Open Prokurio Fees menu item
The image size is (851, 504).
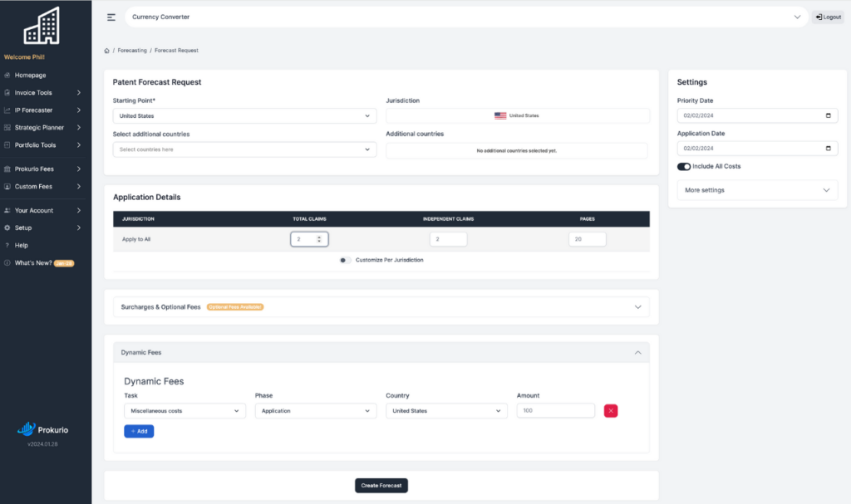tap(34, 169)
